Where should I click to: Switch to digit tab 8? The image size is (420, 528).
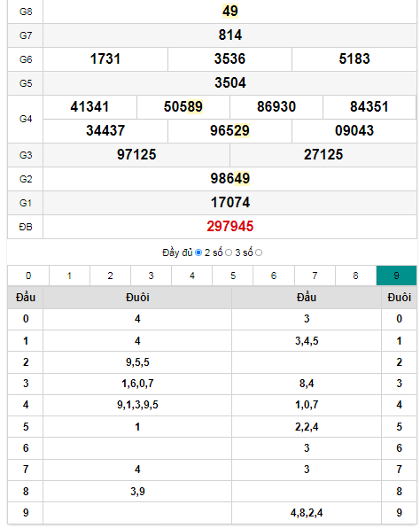(x=355, y=276)
